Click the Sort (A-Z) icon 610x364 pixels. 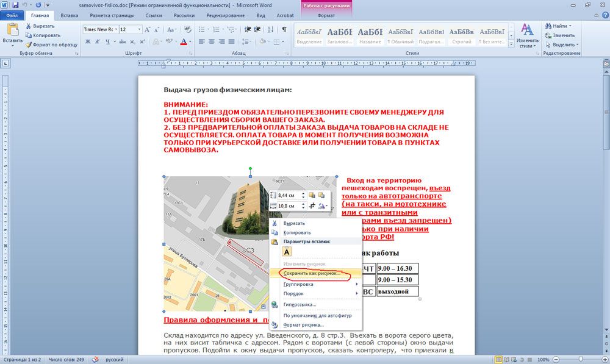271,29
